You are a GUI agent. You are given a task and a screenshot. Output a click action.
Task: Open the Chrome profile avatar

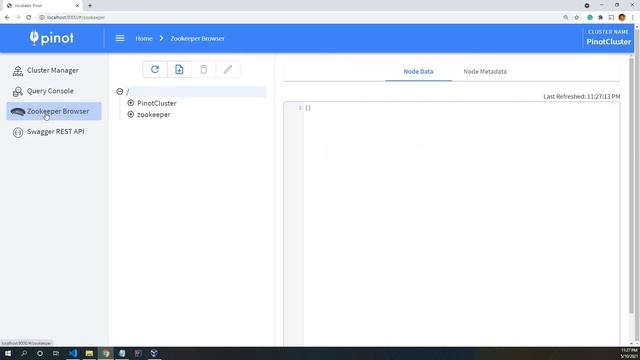click(x=622, y=17)
